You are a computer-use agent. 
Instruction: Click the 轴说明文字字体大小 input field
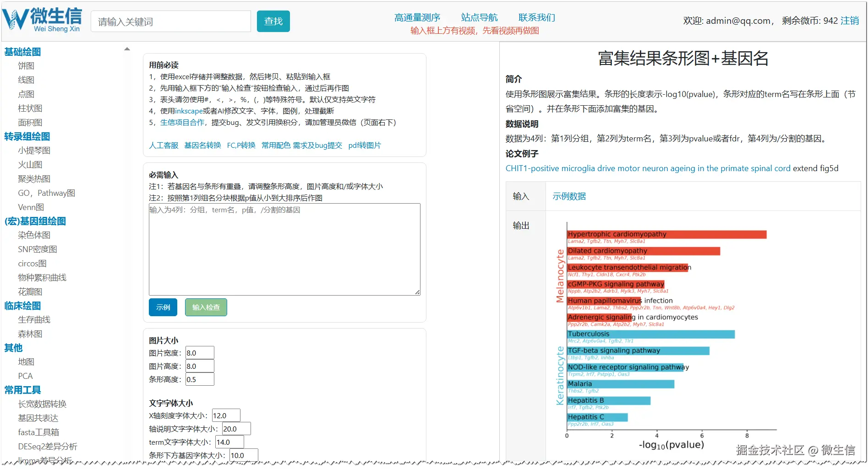pos(236,429)
